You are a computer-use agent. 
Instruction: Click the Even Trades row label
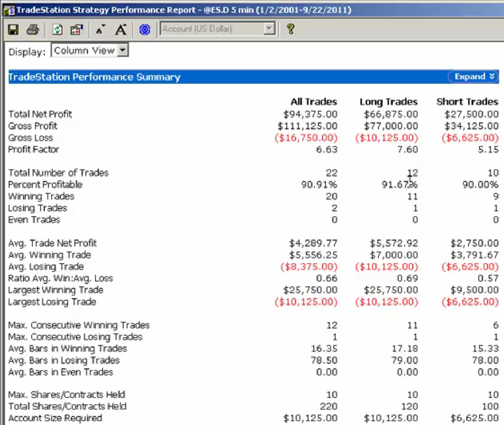click(x=34, y=220)
